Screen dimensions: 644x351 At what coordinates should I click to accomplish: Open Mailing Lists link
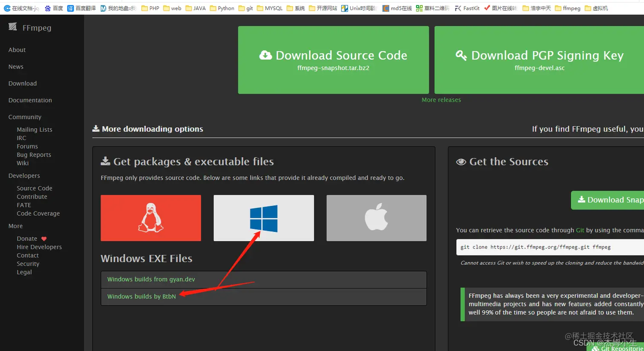tap(34, 129)
